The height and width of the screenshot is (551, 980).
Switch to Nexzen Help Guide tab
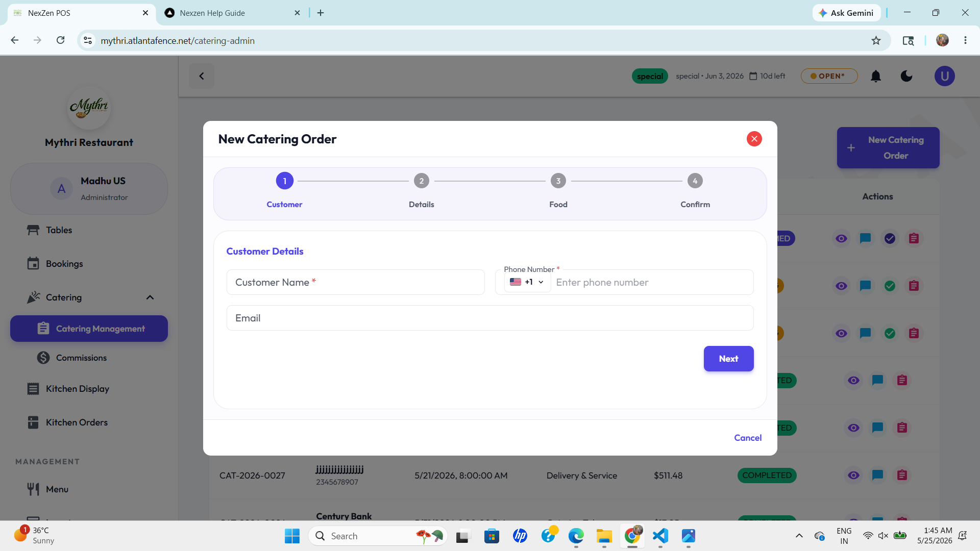pos(232,13)
